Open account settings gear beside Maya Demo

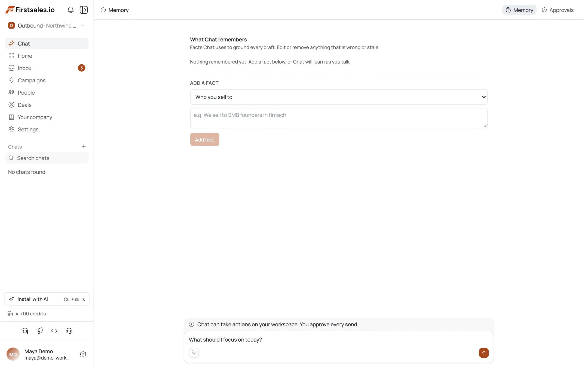[x=83, y=354]
